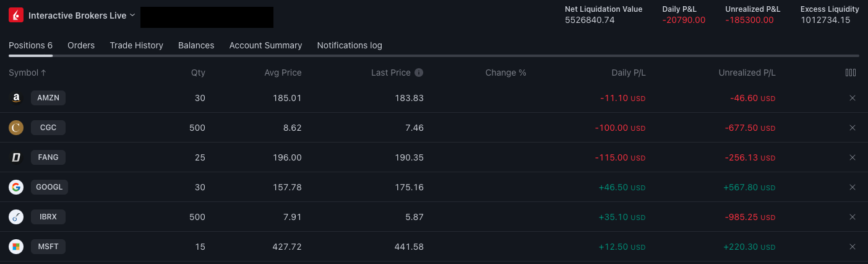Switch to the Trade History tab
The width and height of the screenshot is (868, 264).
[136, 45]
